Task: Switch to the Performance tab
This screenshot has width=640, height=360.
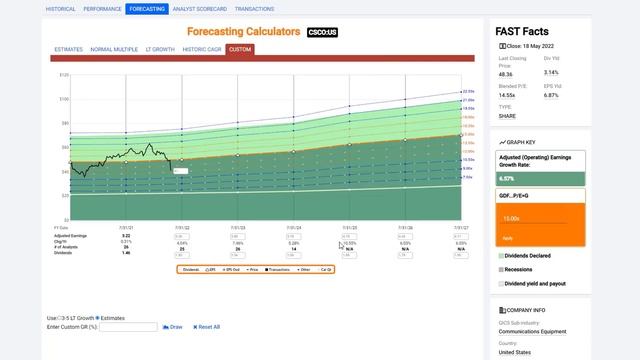Action: 102,9
